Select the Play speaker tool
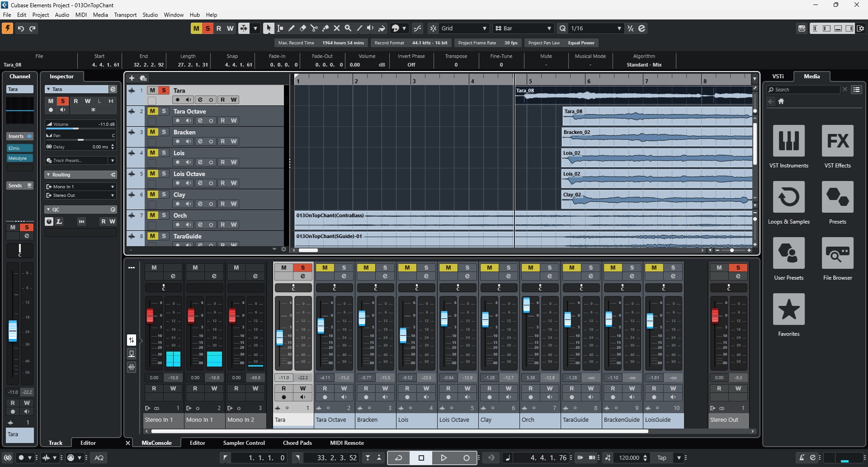The image size is (868, 467). pos(371,29)
